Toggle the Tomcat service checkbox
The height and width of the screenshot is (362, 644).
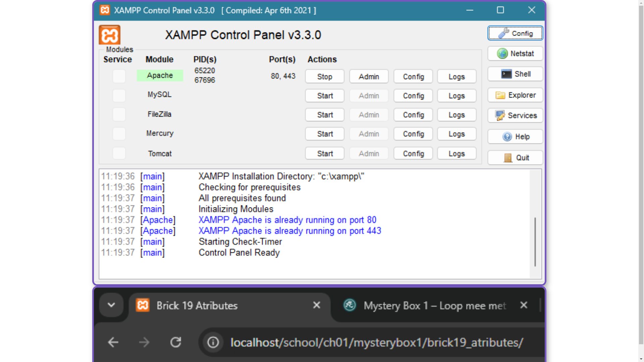tap(119, 154)
